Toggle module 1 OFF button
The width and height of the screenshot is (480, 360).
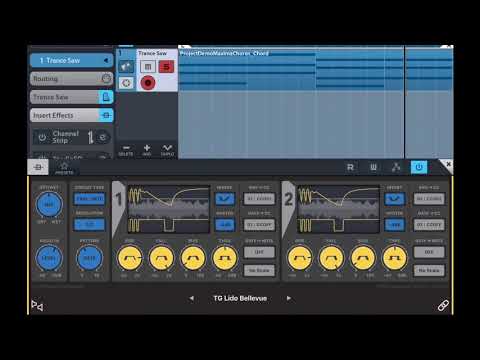(x=259, y=252)
